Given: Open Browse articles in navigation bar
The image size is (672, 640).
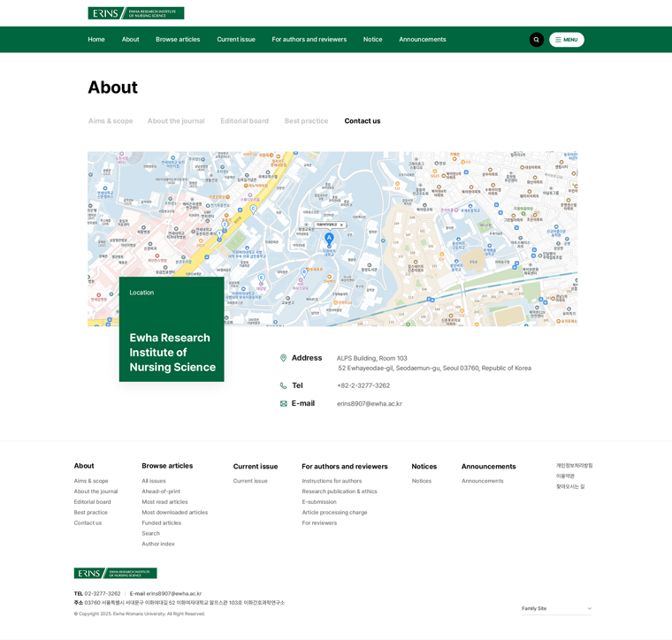Looking at the screenshot, I should tap(178, 40).
